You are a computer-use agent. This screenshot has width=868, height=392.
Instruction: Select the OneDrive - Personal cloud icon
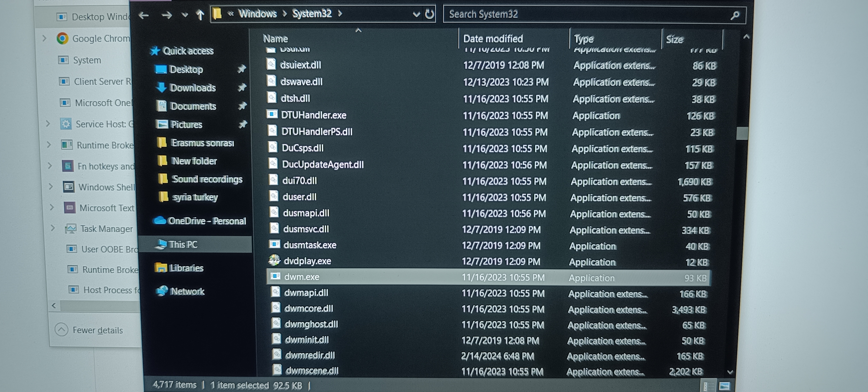click(160, 221)
